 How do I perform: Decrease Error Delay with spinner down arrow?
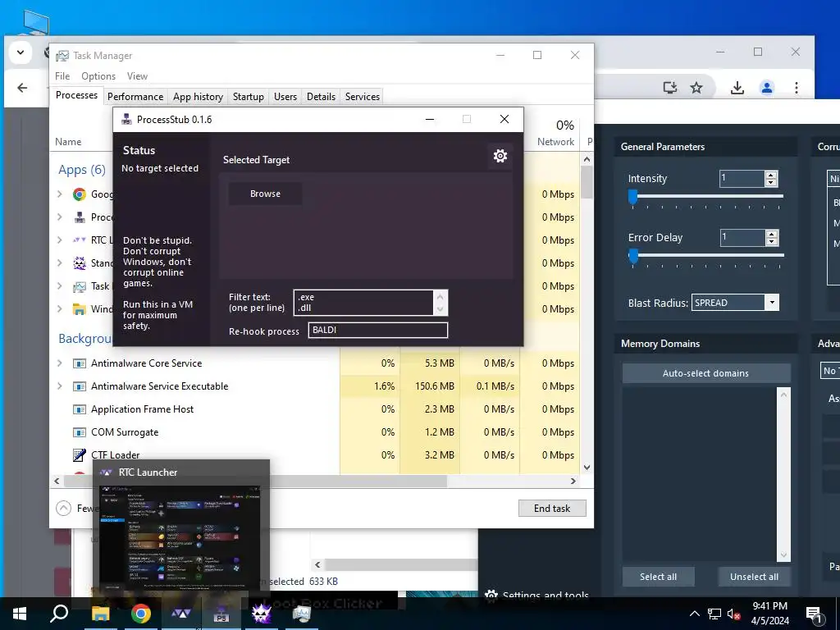point(771,242)
